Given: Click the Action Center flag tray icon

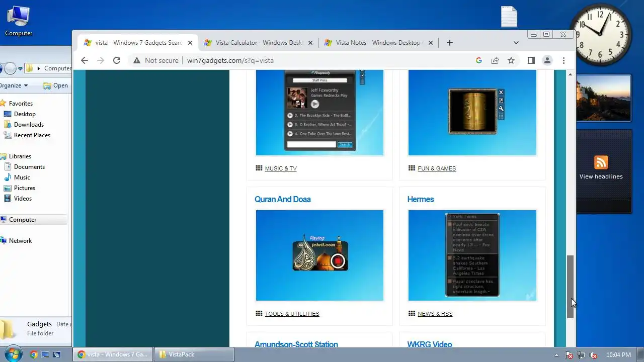Looking at the screenshot, I should coord(569,355).
